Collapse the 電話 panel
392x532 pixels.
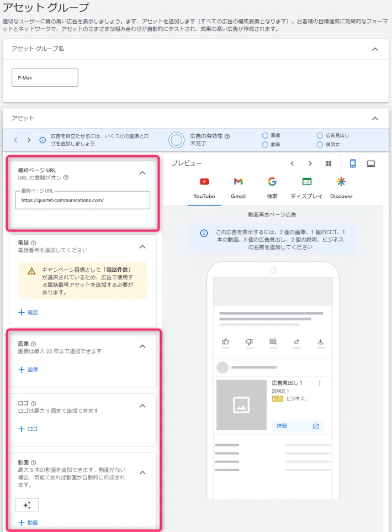pos(142,246)
